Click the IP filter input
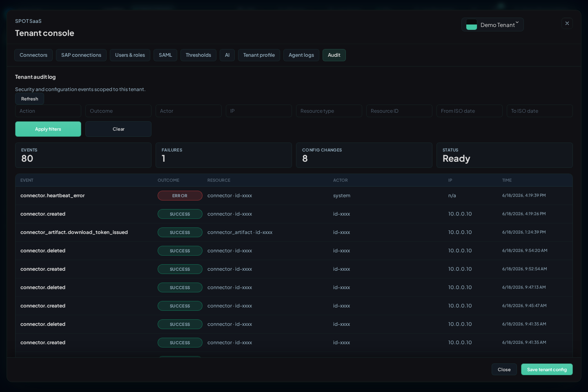The height and width of the screenshot is (392, 588). [x=259, y=111]
